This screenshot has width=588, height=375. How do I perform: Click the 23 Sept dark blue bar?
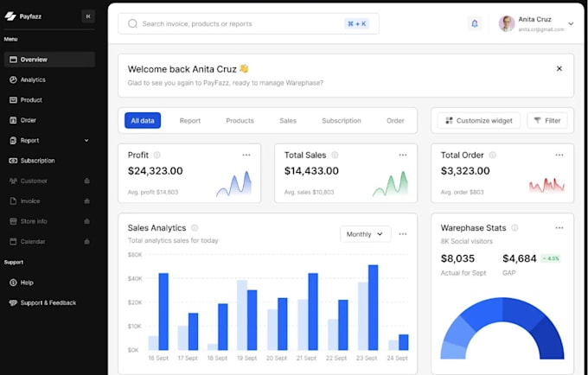click(373, 308)
